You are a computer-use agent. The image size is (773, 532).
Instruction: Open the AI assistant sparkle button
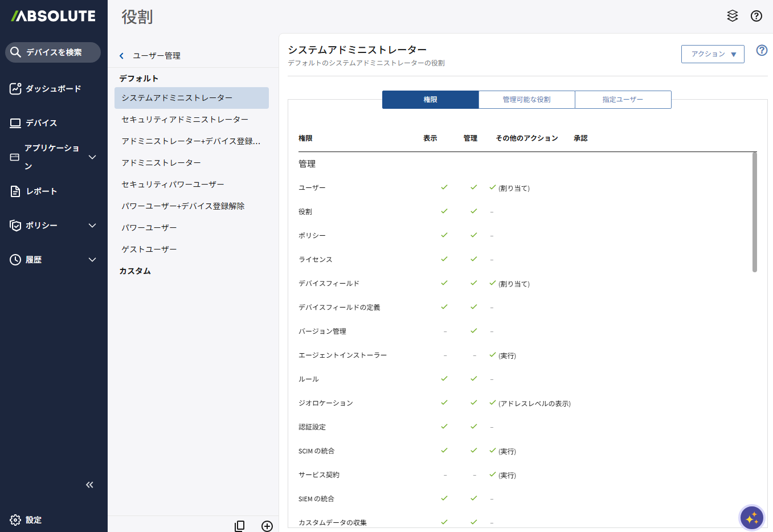pyautogui.click(x=751, y=518)
